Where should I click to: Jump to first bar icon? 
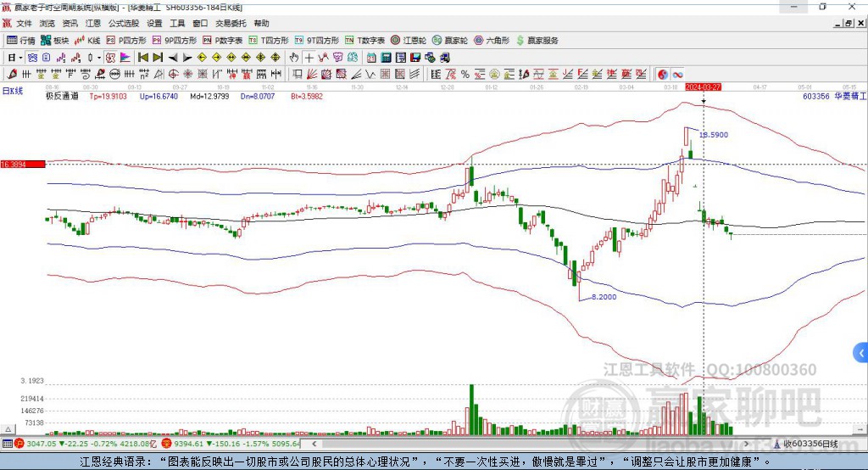[142, 58]
